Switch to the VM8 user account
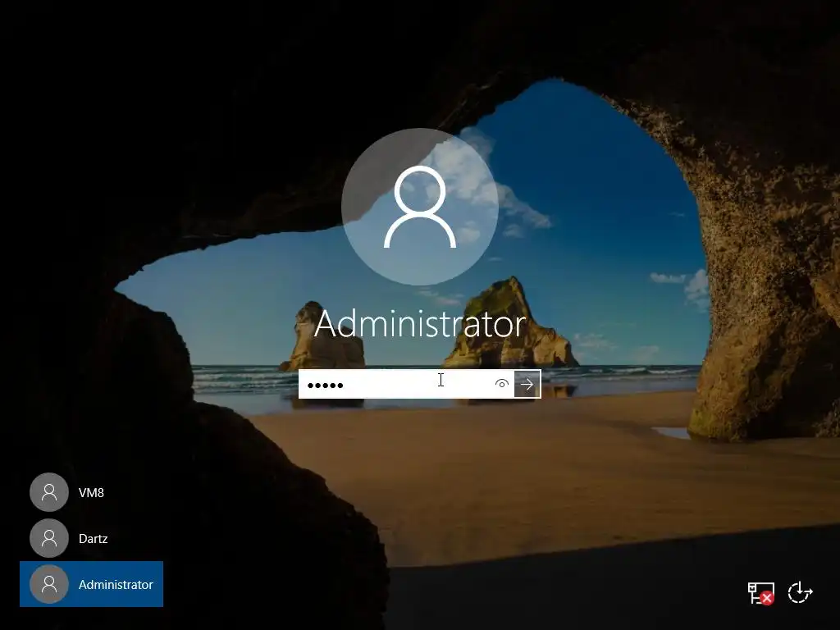The image size is (840, 630). (91, 492)
